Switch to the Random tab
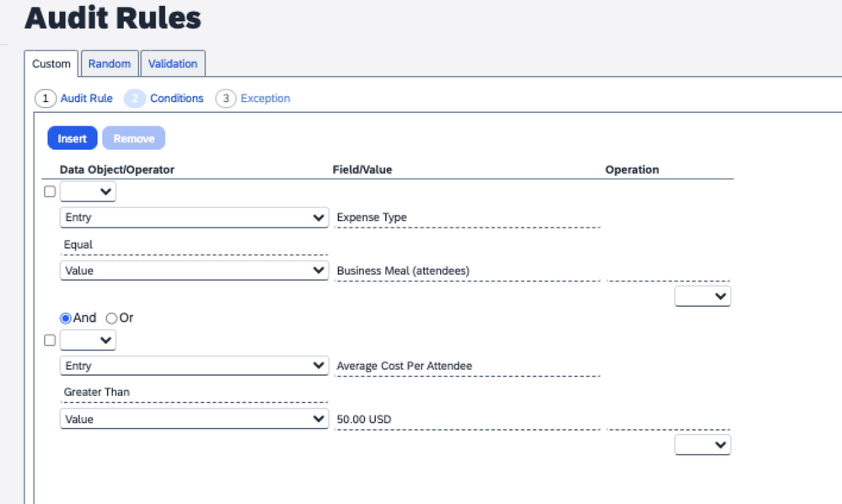The image size is (842, 504). pos(110,63)
